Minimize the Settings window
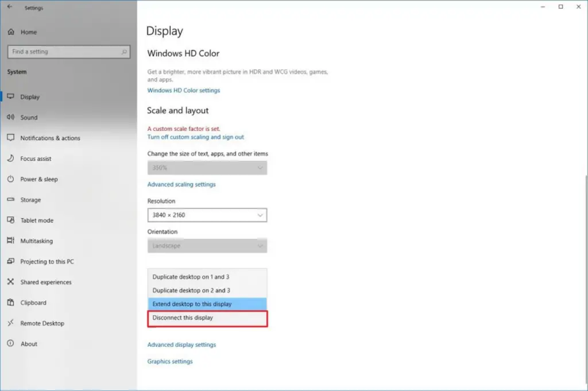 click(543, 7)
